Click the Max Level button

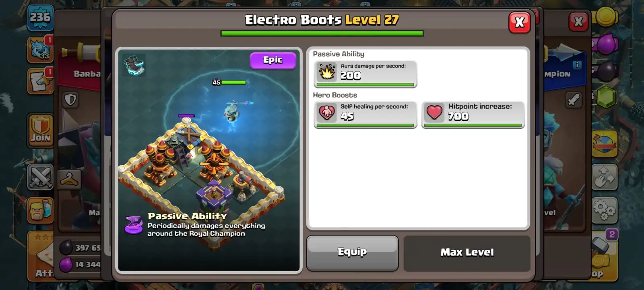(x=467, y=253)
